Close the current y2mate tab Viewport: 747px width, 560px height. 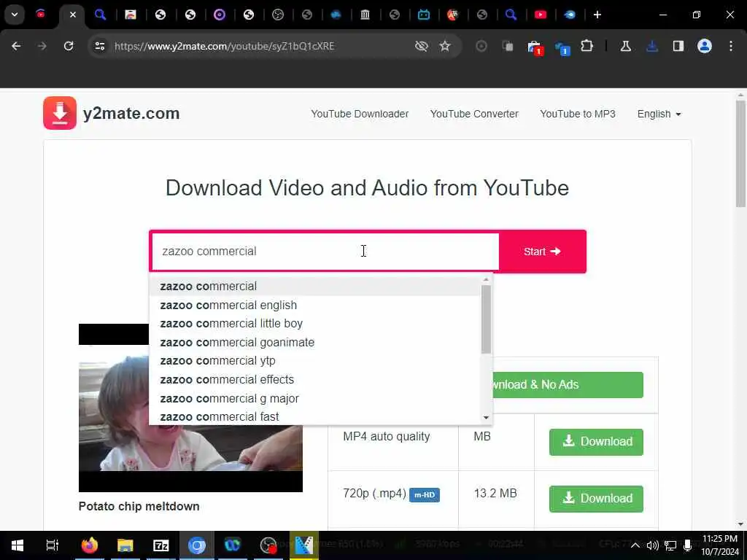click(72, 15)
